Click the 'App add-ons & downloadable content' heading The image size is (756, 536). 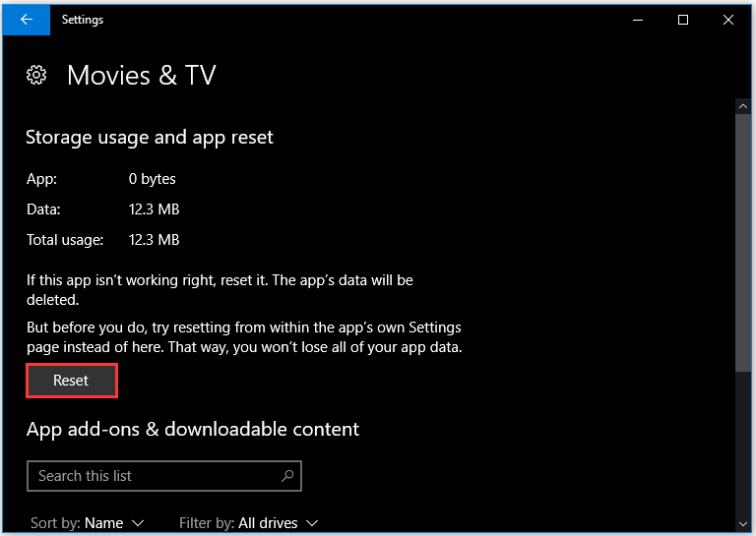193,429
